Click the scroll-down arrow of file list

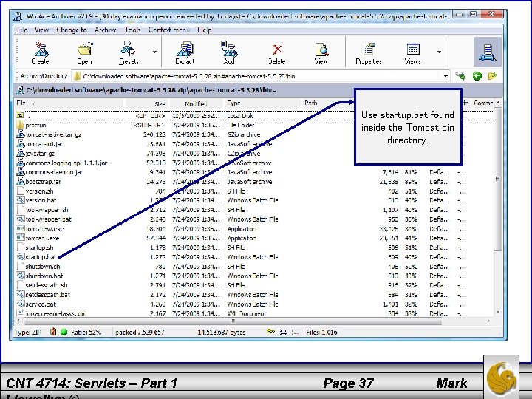(x=498, y=313)
